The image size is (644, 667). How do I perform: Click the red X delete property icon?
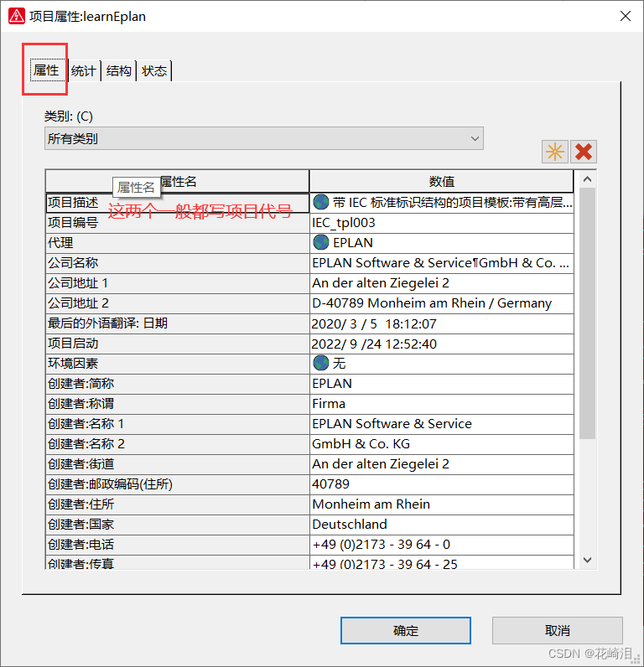[583, 152]
